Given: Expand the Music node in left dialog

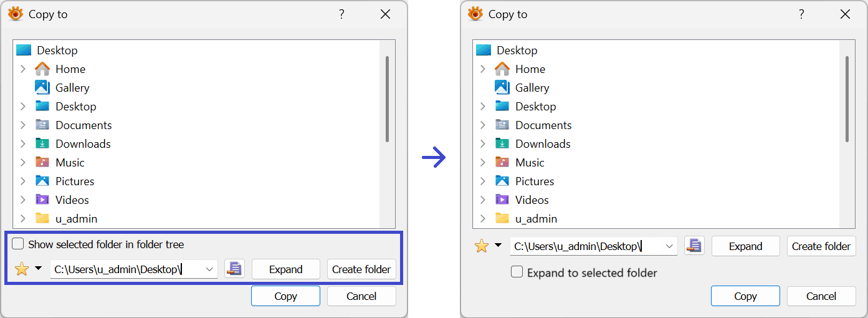Looking at the screenshot, I should 23,162.
